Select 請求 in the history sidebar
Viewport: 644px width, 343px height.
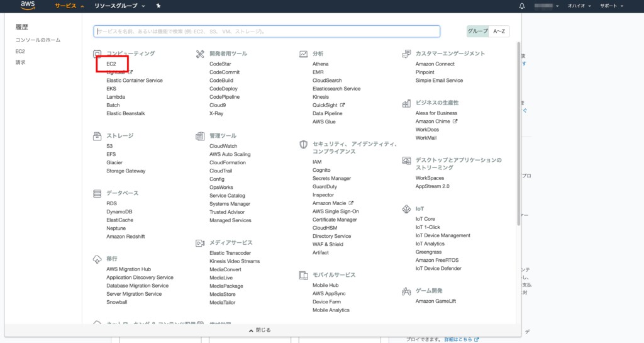[x=21, y=62]
